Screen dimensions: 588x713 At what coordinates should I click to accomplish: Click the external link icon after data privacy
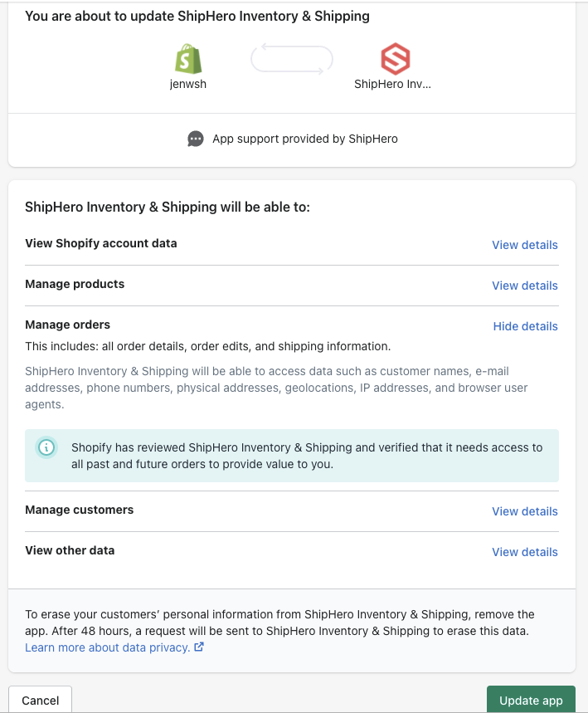click(199, 647)
